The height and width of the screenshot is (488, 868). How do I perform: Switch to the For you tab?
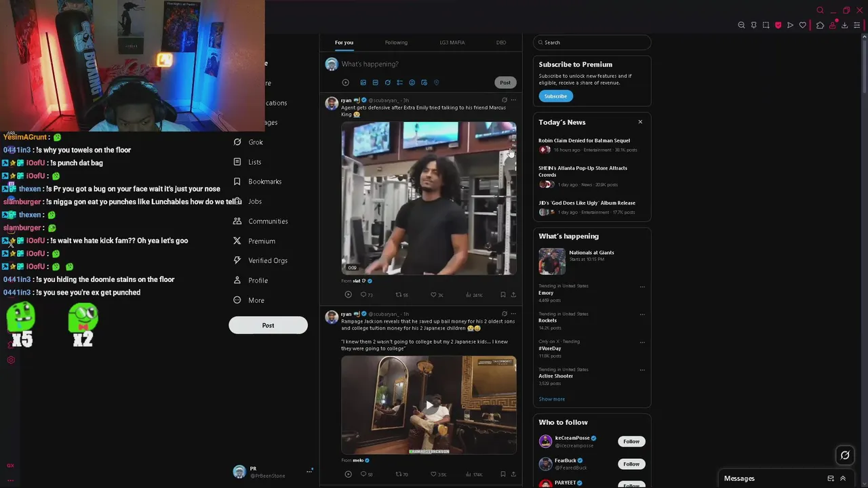coord(344,43)
